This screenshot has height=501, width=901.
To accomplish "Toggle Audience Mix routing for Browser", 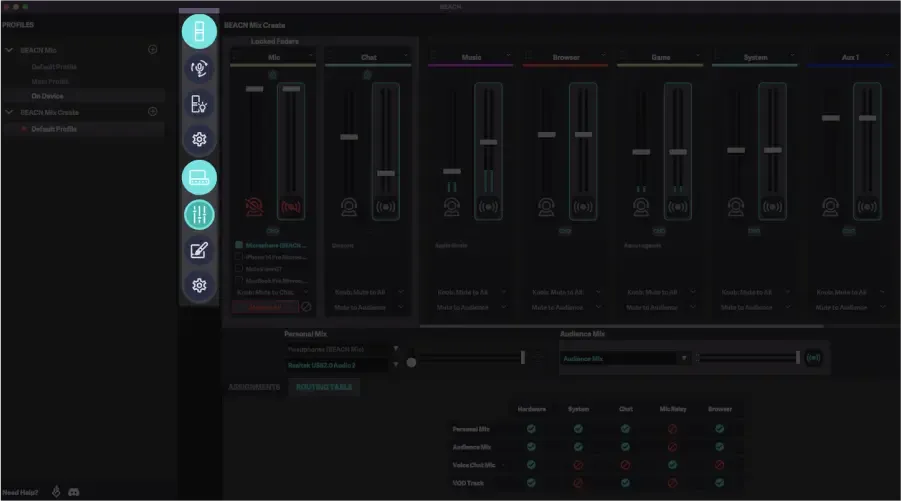I will (x=719, y=447).
